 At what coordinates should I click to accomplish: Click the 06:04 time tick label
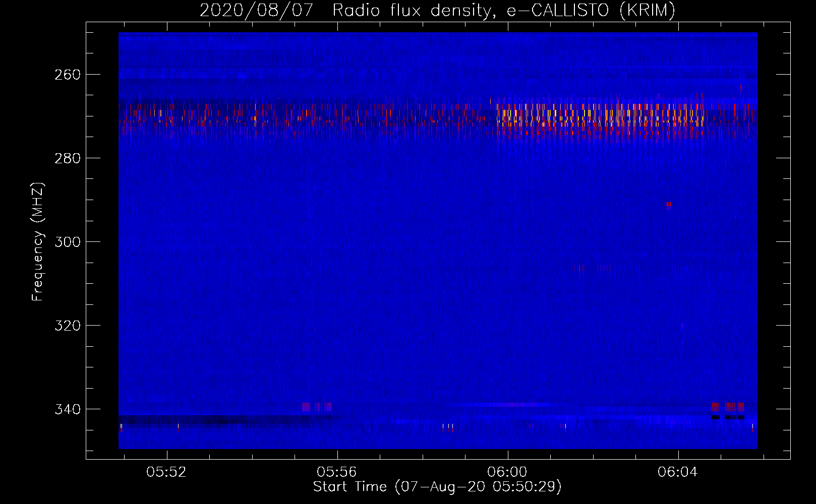[x=678, y=472]
